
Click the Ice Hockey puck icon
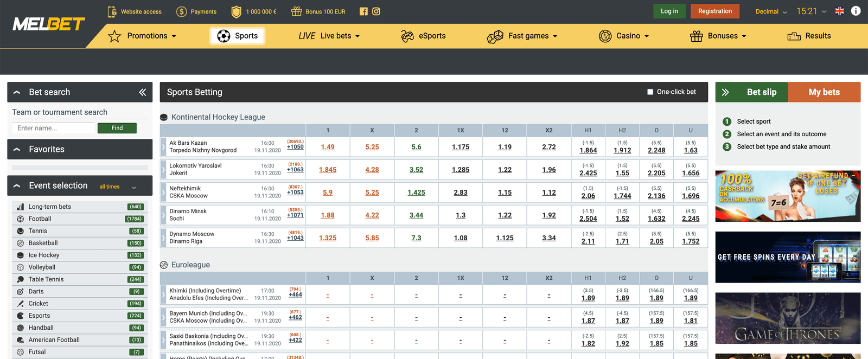click(x=20, y=255)
